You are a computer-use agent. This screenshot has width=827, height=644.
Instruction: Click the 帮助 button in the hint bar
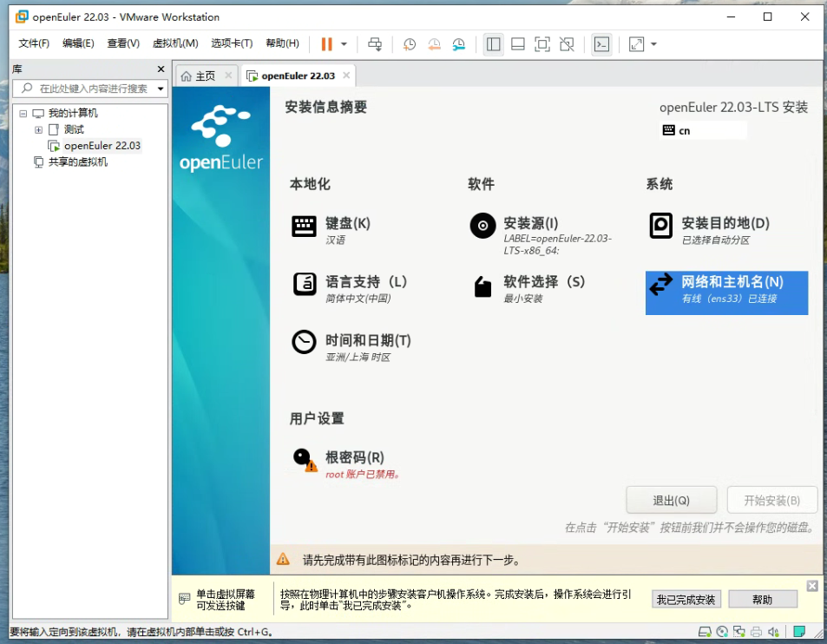[762, 600]
